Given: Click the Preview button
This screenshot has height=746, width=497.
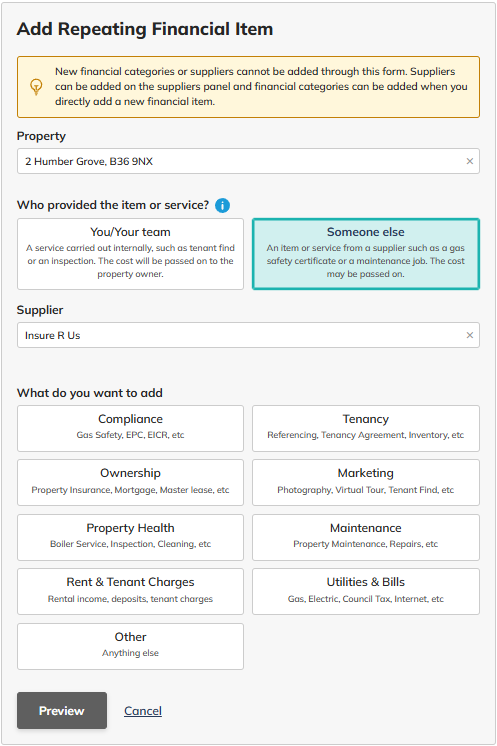Looking at the screenshot, I should [62, 711].
